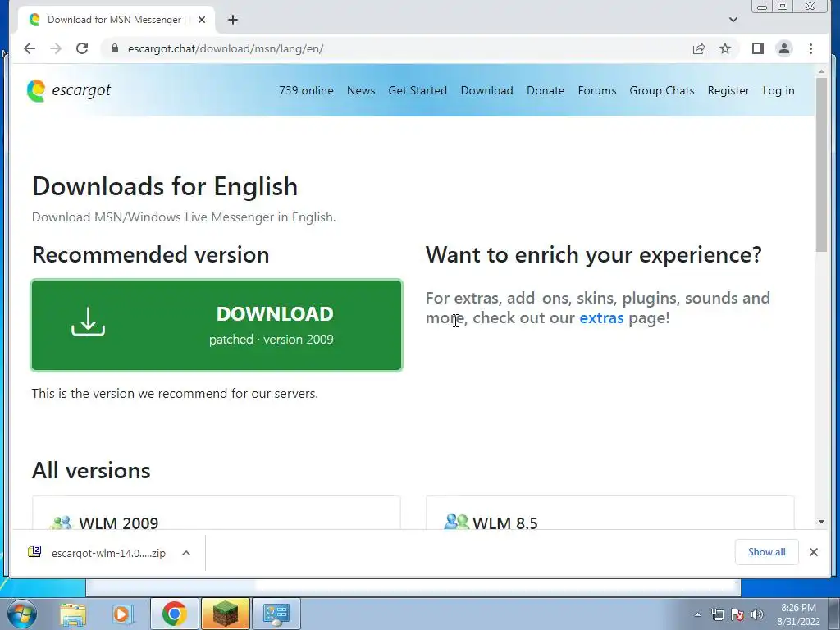This screenshot has height=630, width=840.
Task: Show all downloads
Action: click(767, 552)
